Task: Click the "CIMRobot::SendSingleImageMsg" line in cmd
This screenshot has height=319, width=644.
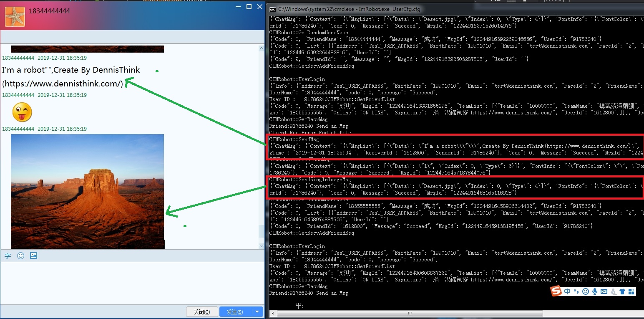Action: 310,180
